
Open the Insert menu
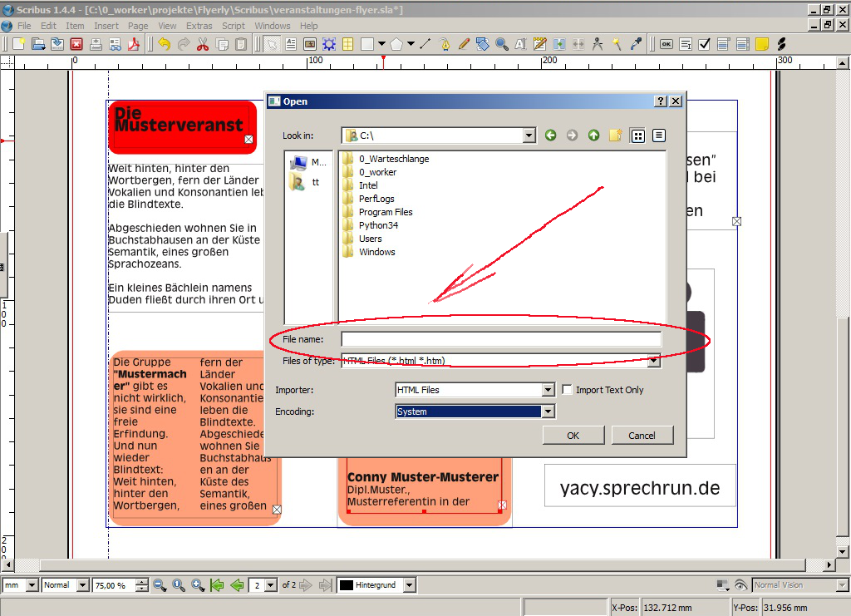[x=106, y=26]
